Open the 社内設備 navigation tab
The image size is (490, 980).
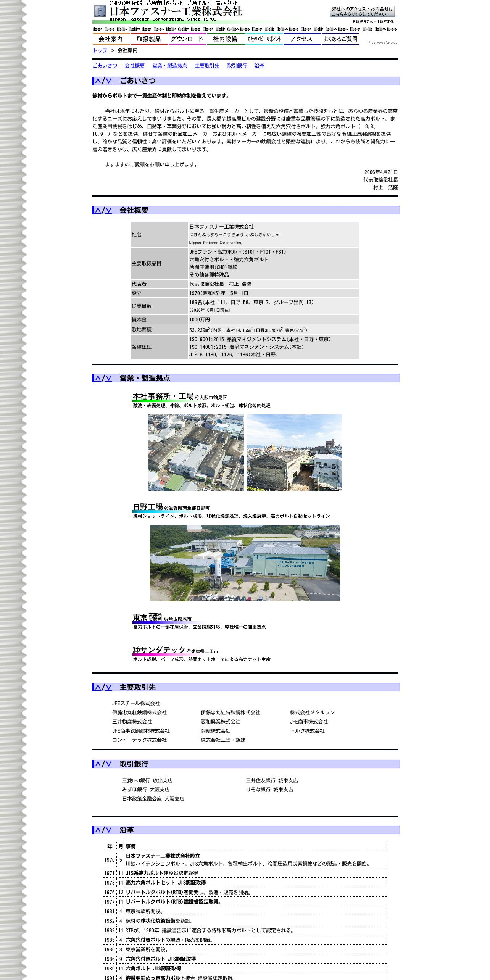click(225, 39)
